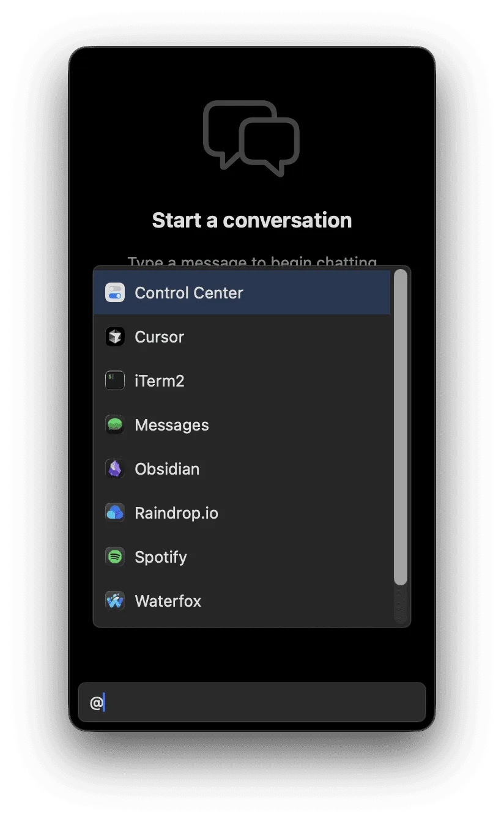Image resolution: width=504 pixels, height=822 pixels.
Task: Click the Spotify logo icon
Action: tap(115, 557)
